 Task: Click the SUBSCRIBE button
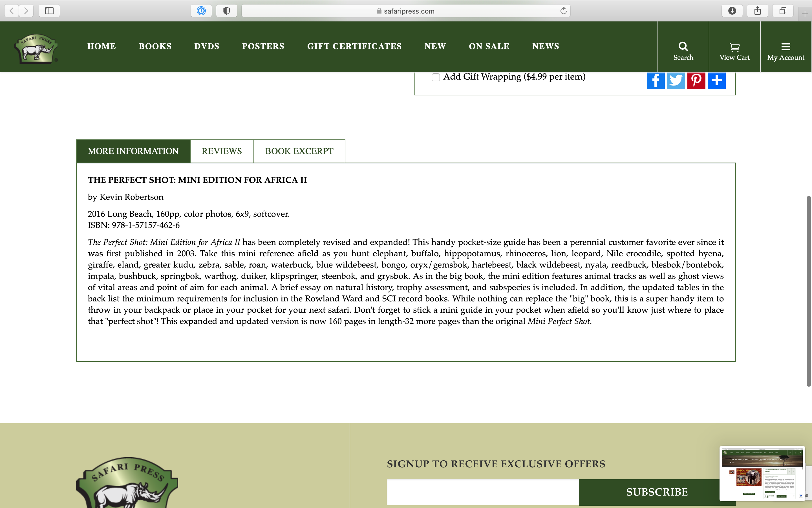(657, 492)
